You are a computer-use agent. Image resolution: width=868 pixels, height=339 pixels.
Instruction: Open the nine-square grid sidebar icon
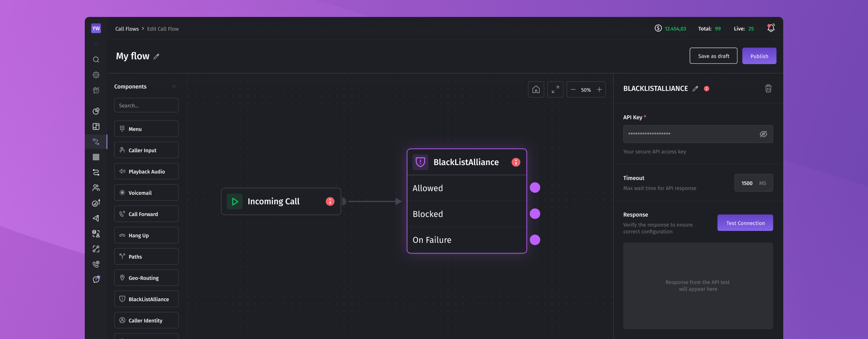coord(96,157)
